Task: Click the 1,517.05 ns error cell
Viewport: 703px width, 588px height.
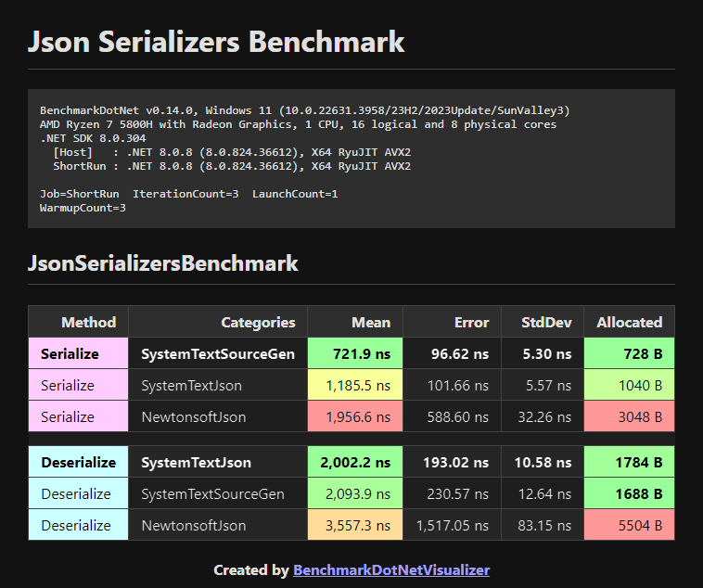Action: 452,525
